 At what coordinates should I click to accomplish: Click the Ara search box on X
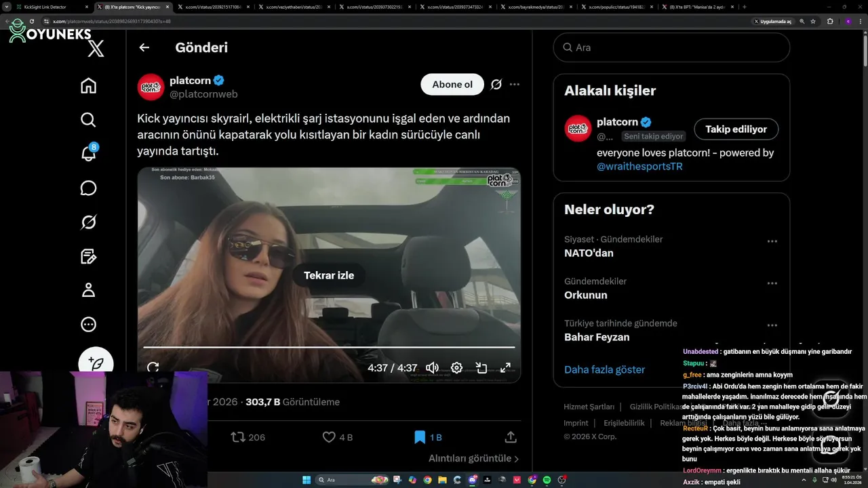pos(671,47)
